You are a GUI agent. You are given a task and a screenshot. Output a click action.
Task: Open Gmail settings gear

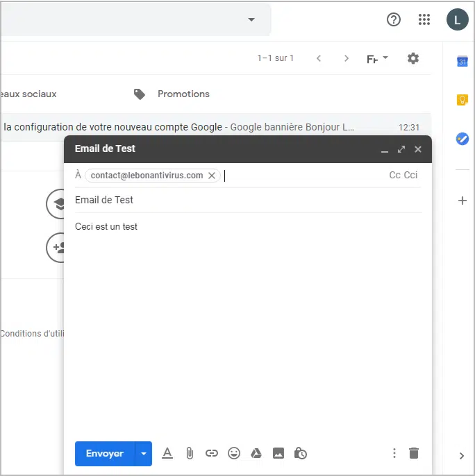[x=413, y=58]
